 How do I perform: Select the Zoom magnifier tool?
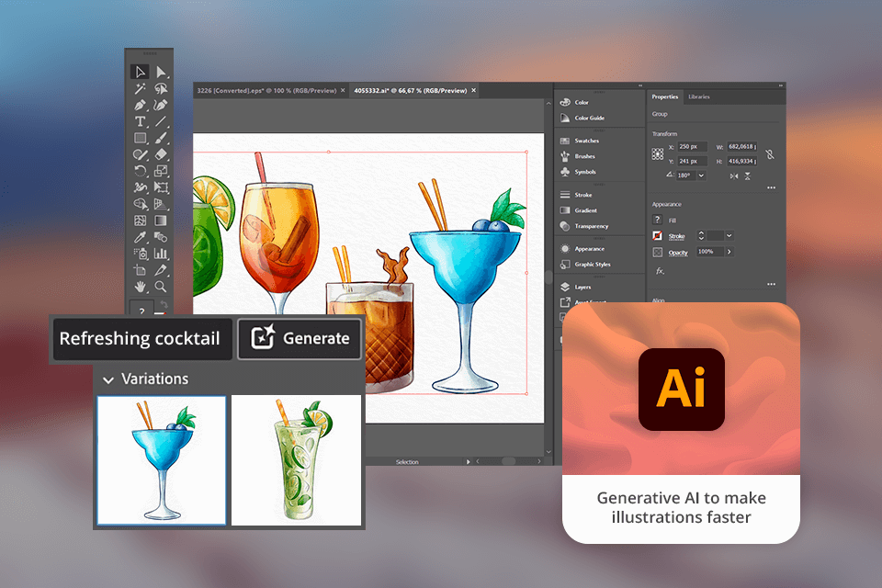[161, 287]
